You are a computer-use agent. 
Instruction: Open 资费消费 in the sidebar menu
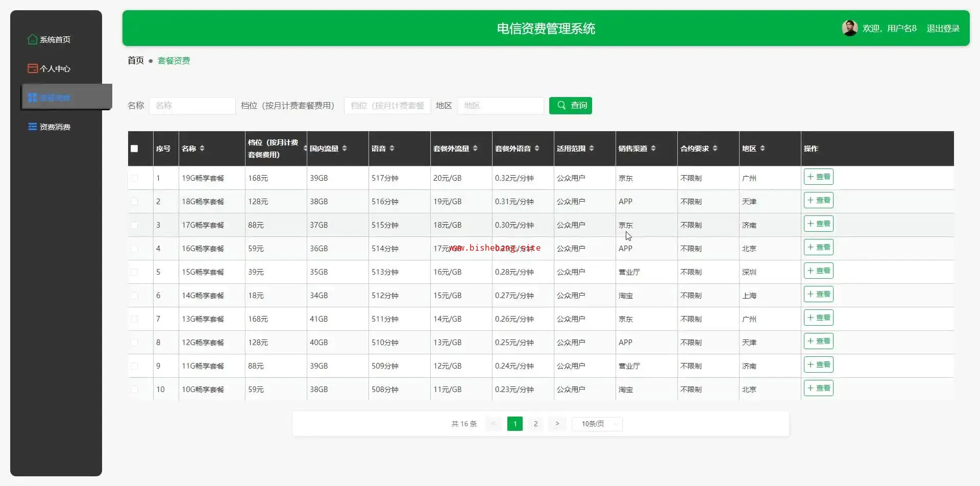[x=55, y=127]
